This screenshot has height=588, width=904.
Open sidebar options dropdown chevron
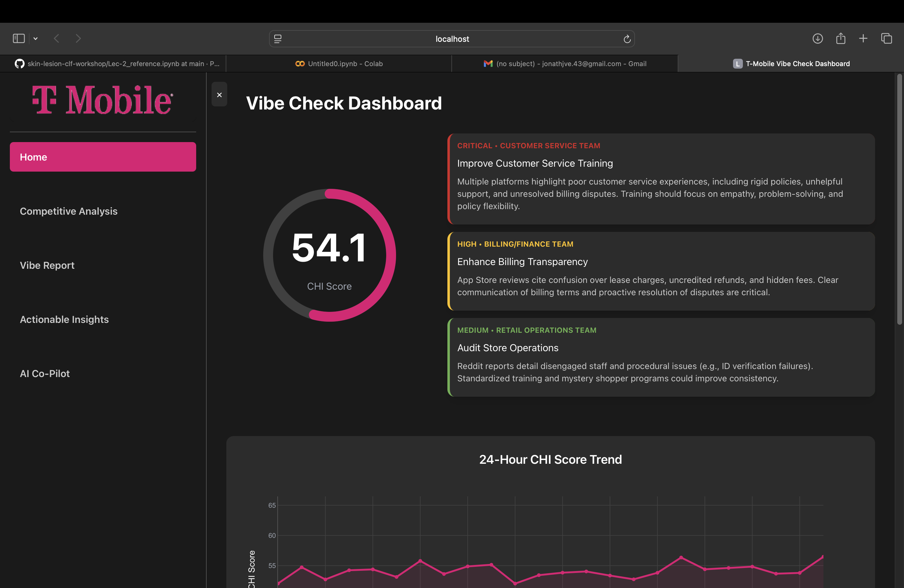click(x=35, y=38)
